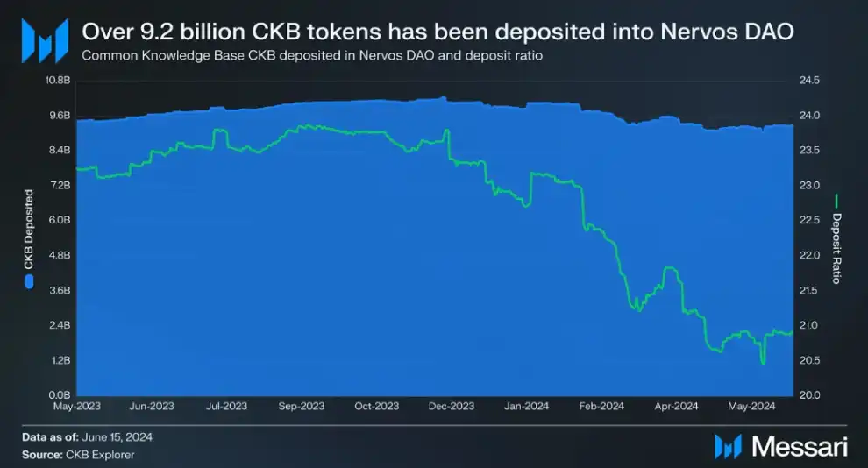
Task: Select the Feb-2024 x-axis label
Action: coord(601,406)
